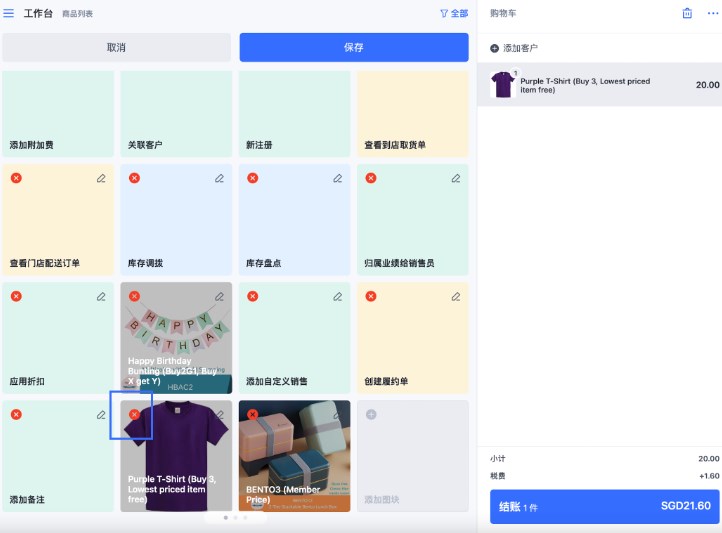This screenshot has width=722, height=533.
Task: Click 添加客户 plus icon
Action: click(494, 48)
